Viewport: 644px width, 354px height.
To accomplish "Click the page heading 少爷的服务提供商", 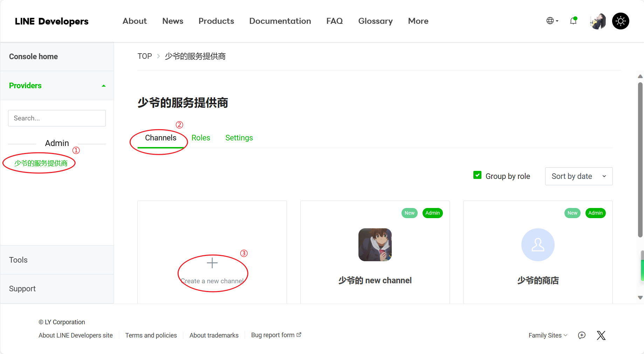I will 183,103.
